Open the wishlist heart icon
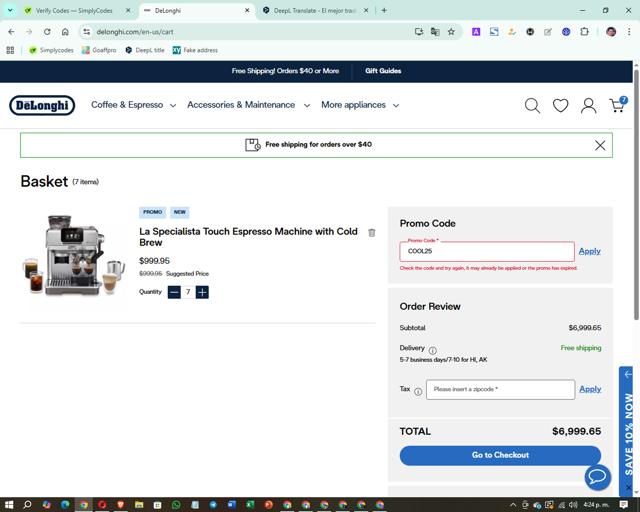 560,105
